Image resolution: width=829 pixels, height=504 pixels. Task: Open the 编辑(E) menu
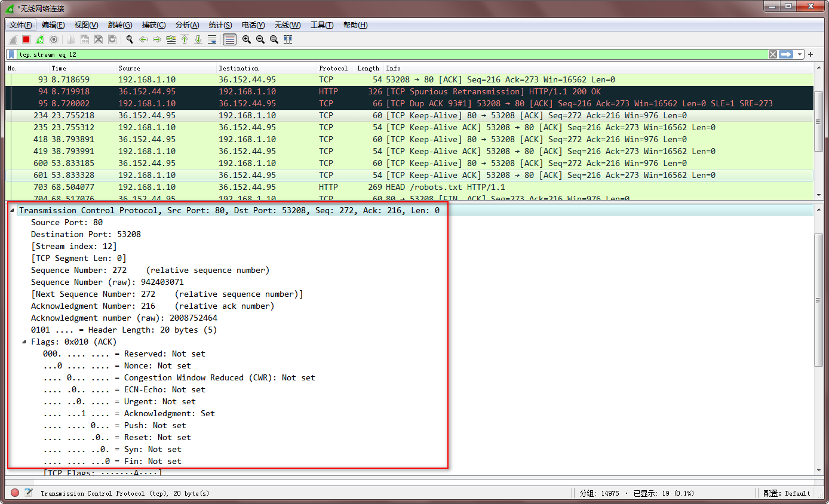tap(53, 25)
